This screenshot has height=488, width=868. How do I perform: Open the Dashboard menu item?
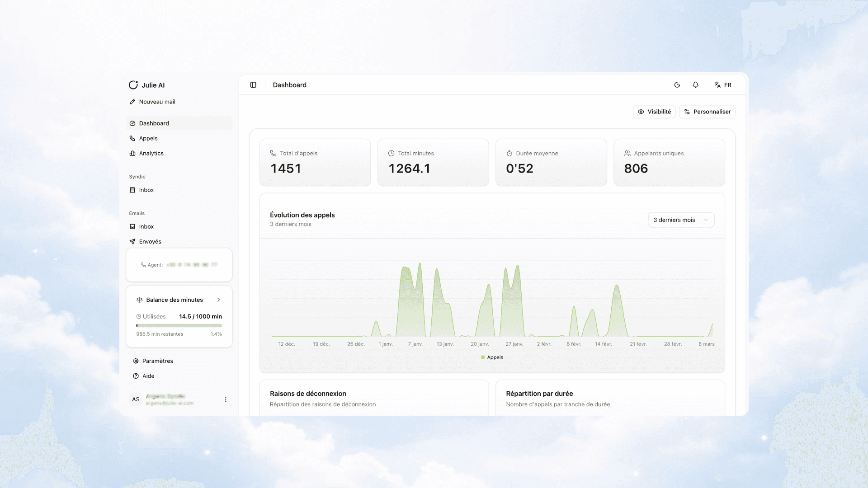[x=154, y=123]
